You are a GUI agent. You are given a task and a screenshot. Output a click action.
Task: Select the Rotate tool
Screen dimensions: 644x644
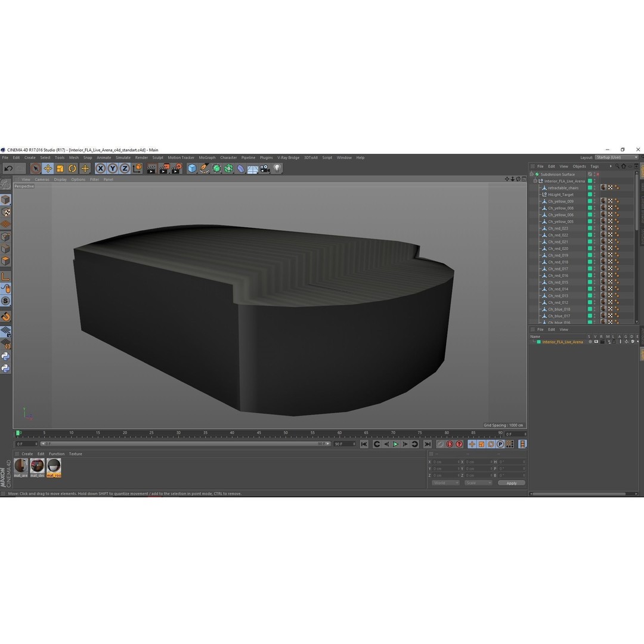(71, 168)
